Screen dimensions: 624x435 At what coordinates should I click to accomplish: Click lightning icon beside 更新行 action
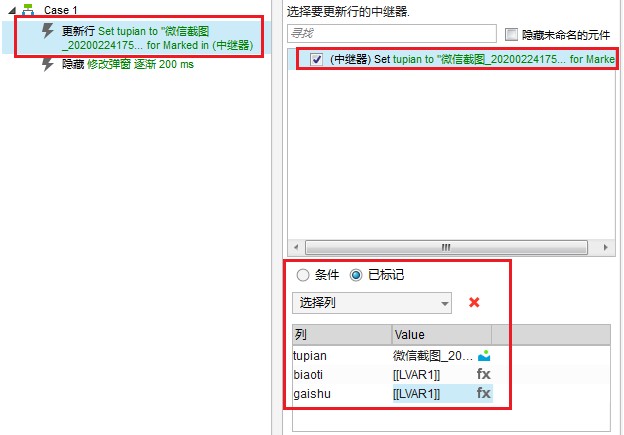tap(48, 31)
